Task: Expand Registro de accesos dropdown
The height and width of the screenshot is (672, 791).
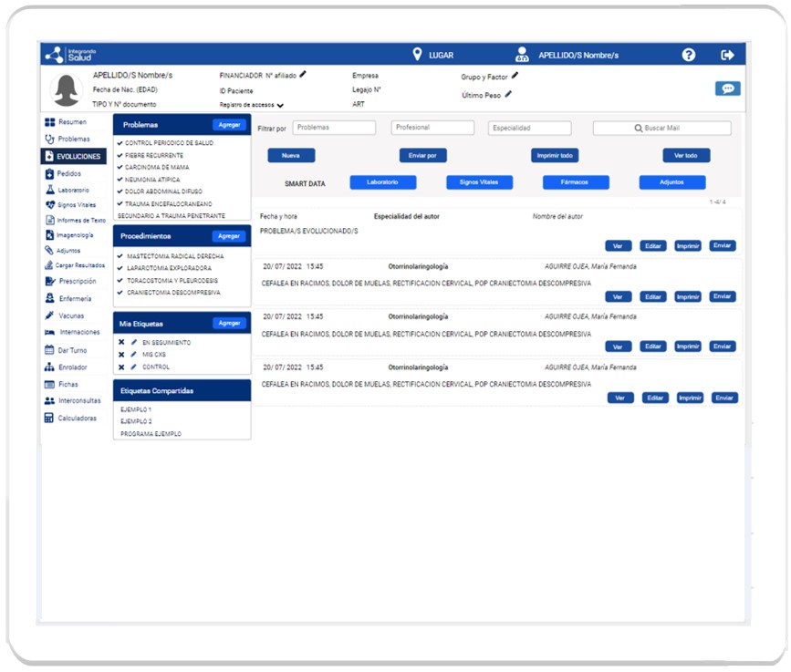Action: click(x=280, y=106)
